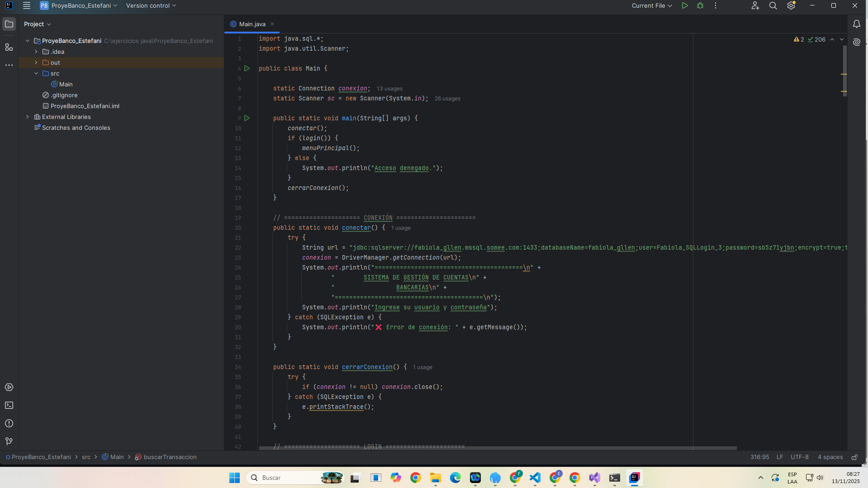Toggle Project tool window folder icon
The image size is (868, 488).
[x=9, y=24]
